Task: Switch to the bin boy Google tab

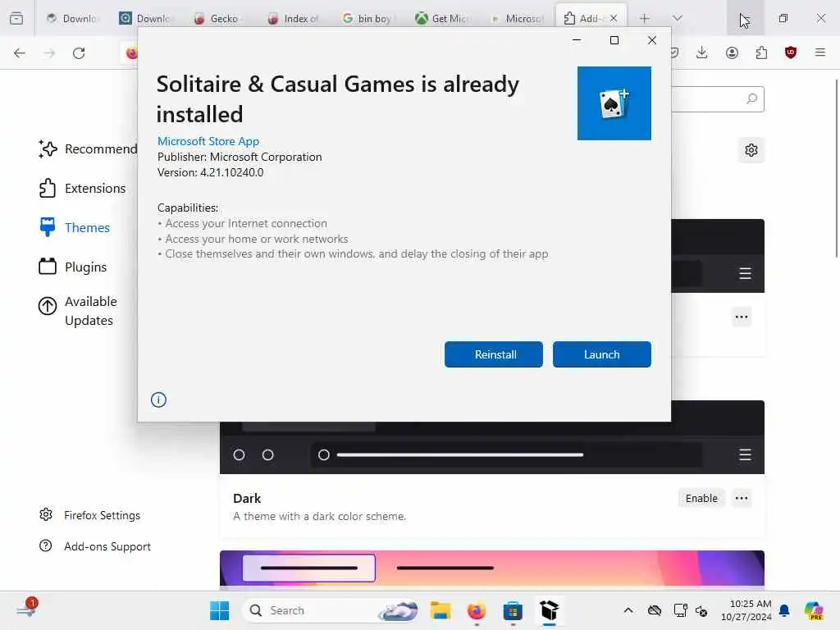Action: click(368, 18)
